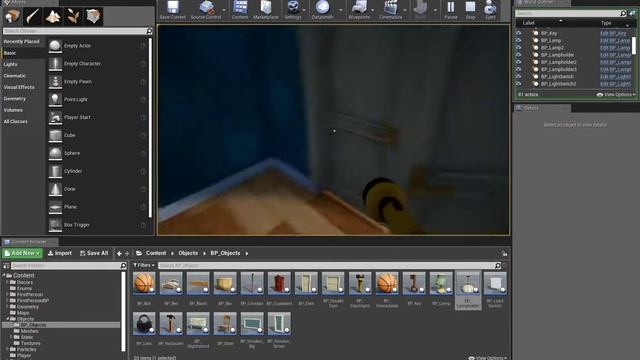
Task: Click the Cube placement icon
Action: 55,136
